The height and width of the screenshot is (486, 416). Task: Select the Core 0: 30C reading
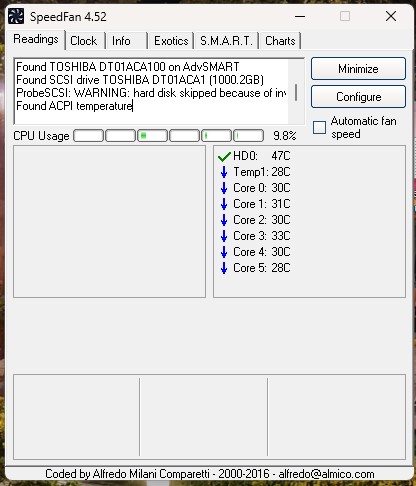(x=262, y=188)
